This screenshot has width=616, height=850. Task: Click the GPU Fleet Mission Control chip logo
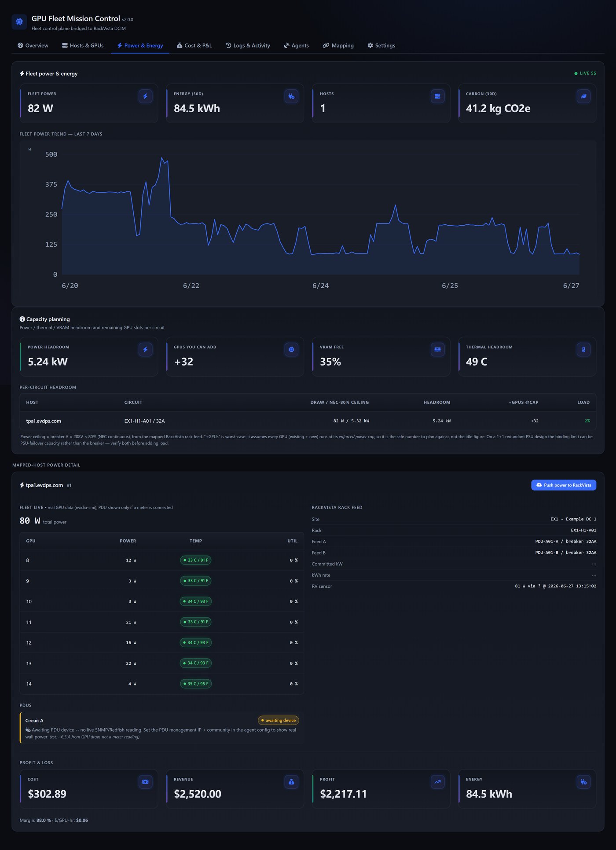tap(19, 22)
